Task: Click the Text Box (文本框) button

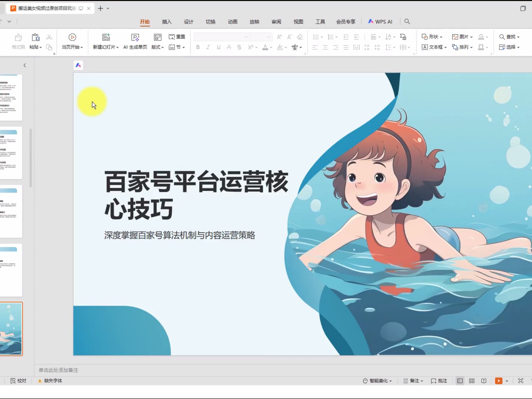Action: 434,47
